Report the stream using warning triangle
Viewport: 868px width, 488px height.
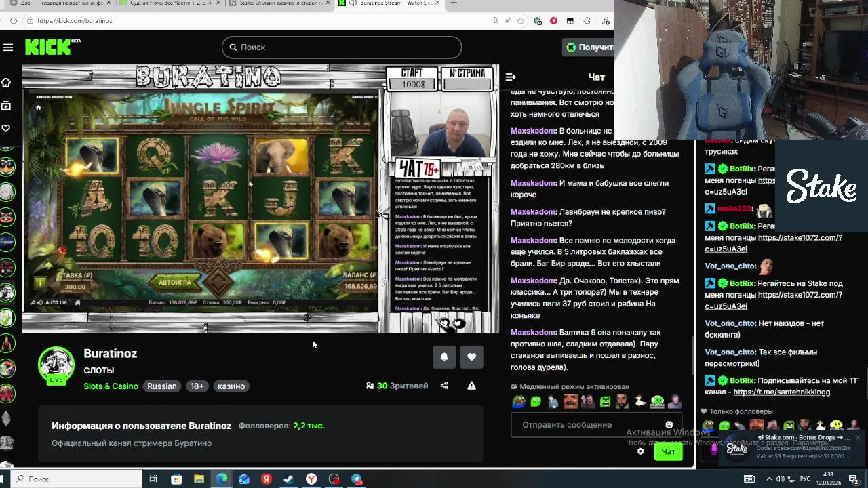pyautogui.click(x=471, y=386)
